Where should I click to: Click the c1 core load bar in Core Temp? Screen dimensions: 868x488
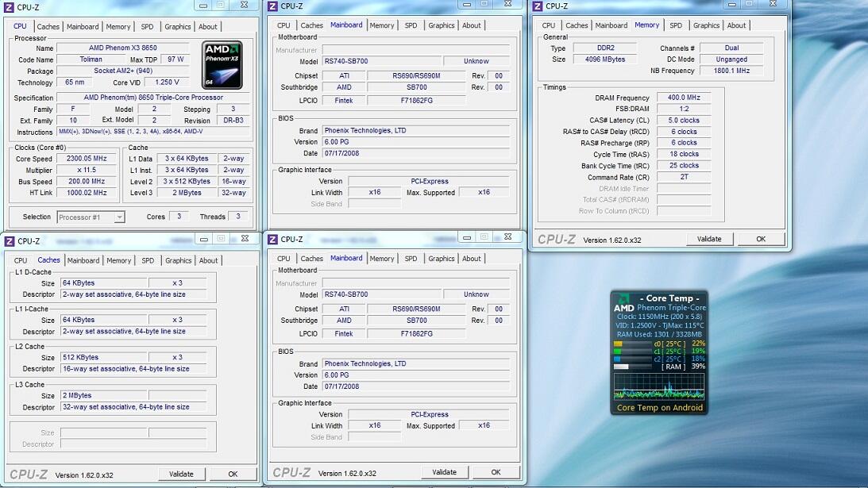(x=633, y=352)
